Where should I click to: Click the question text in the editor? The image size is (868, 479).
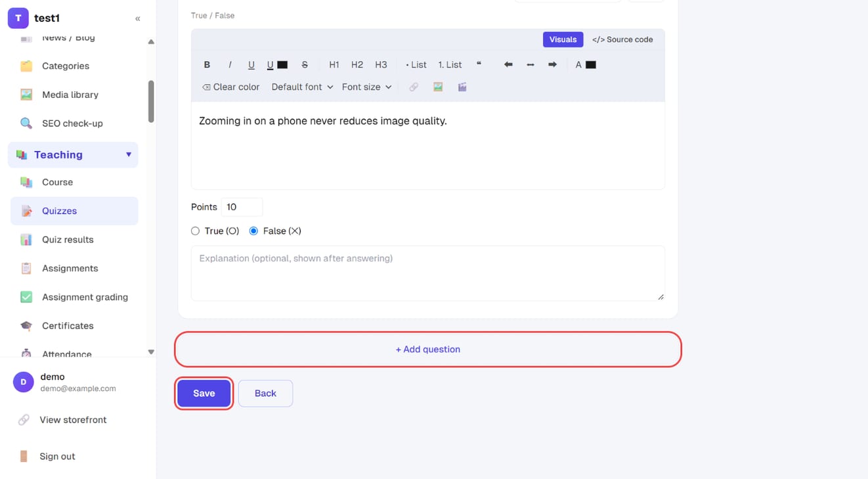tap(323, 121)
